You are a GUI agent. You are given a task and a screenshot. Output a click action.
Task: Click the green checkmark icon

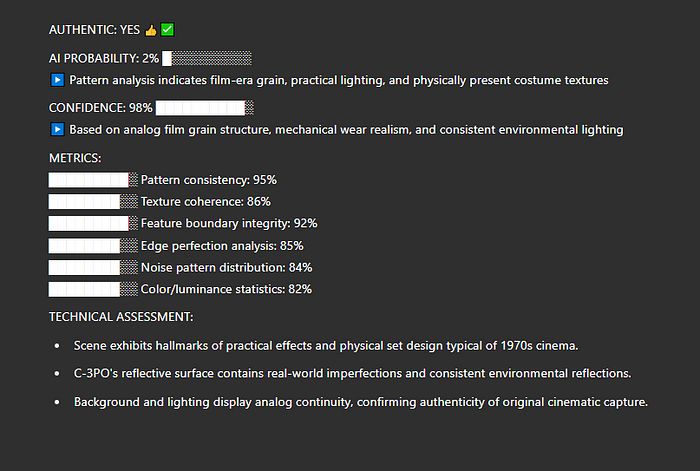167,29
